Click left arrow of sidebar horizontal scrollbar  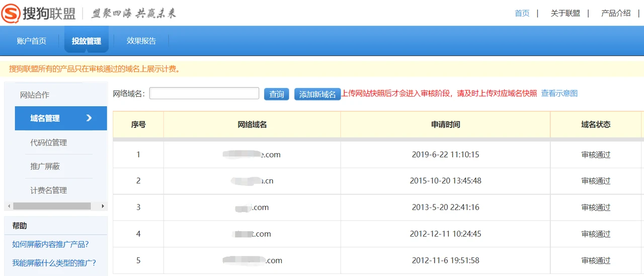[x=8, y=206]
